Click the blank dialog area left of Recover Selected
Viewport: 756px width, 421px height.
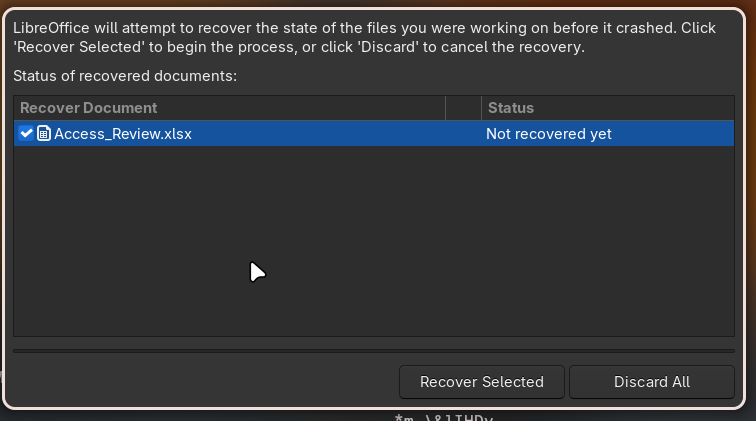point(200,381)
